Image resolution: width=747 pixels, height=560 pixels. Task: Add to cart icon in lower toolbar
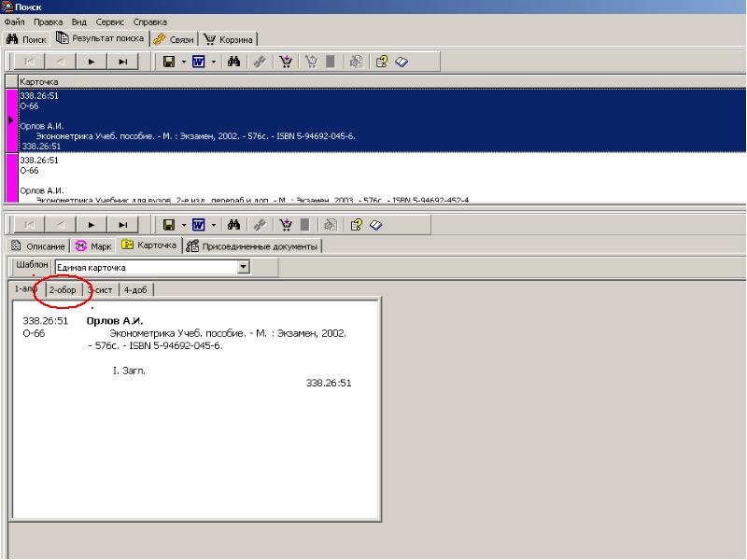286,225
